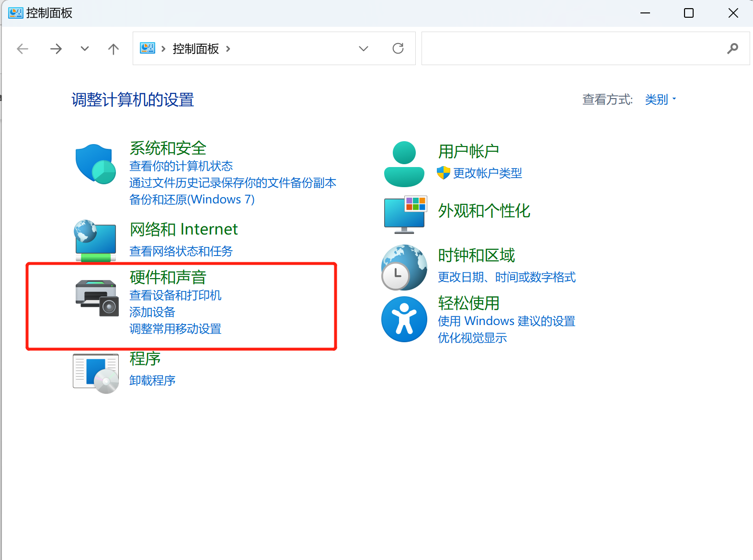Click 查看你的计算机状态 link
Screen dimensions: 753x560
tap(181, 166)
